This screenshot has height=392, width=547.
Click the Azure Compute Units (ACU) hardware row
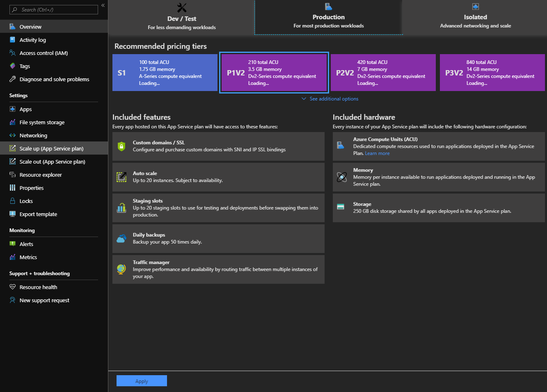(x=439, y=146)
